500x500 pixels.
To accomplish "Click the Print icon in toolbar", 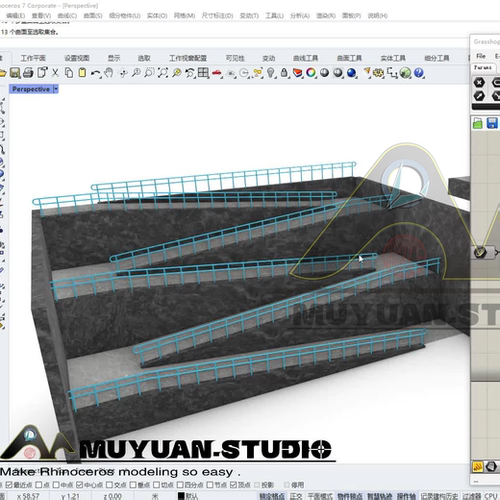I will point(28,73).
